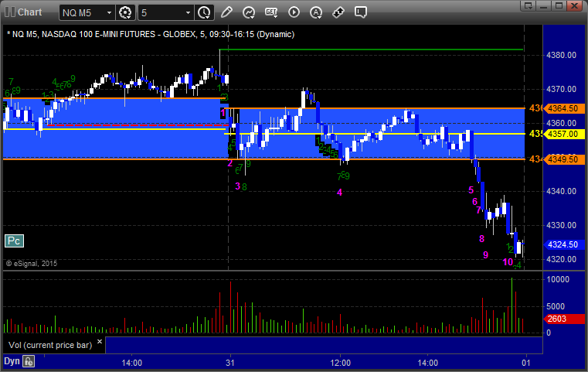Open the time template clock menu

205,12
